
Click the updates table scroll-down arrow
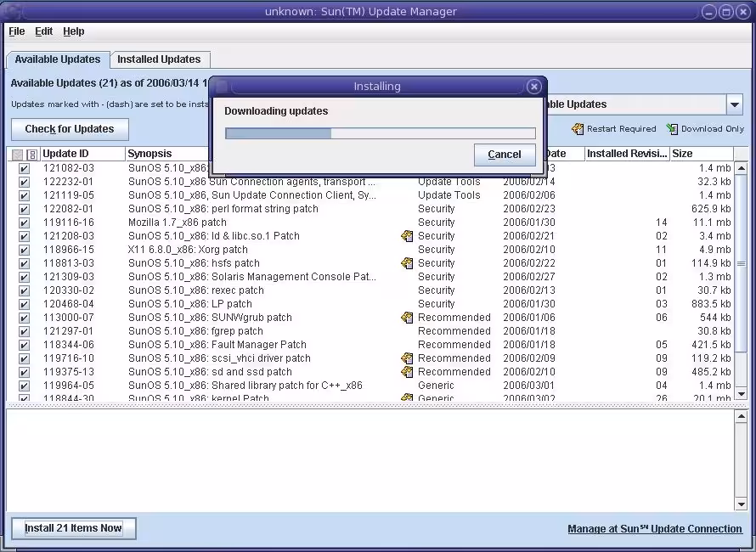tap(741, 393)
